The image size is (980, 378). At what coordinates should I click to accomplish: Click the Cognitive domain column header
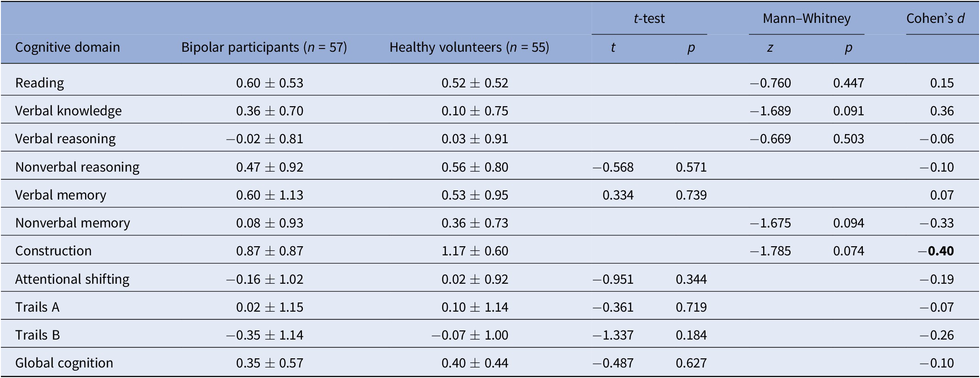tap(67, 47)
